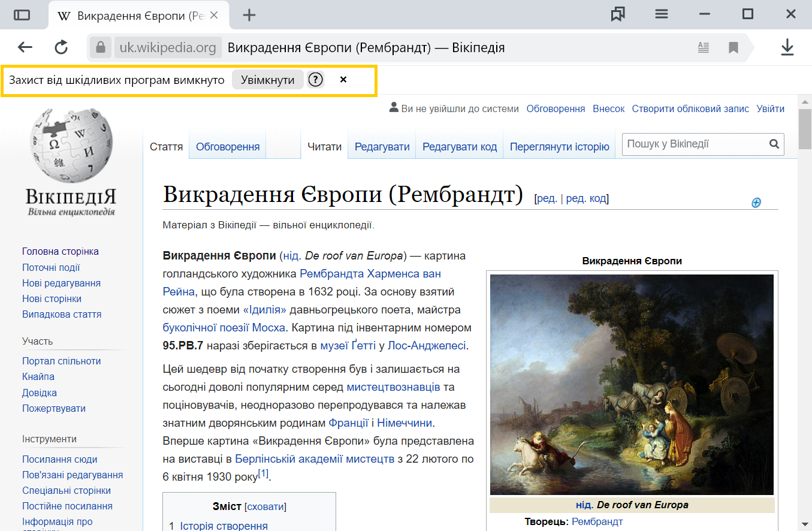Follow the «Ідилія» link in the article
Viewport: 812px width, 531px height.
pyautogui.click(x=265, y=310)
